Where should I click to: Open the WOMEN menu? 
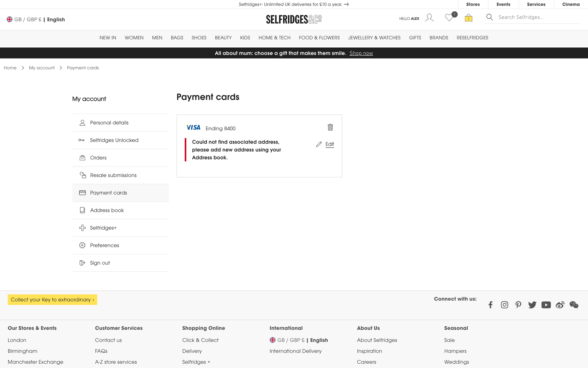tap(134, 38)
